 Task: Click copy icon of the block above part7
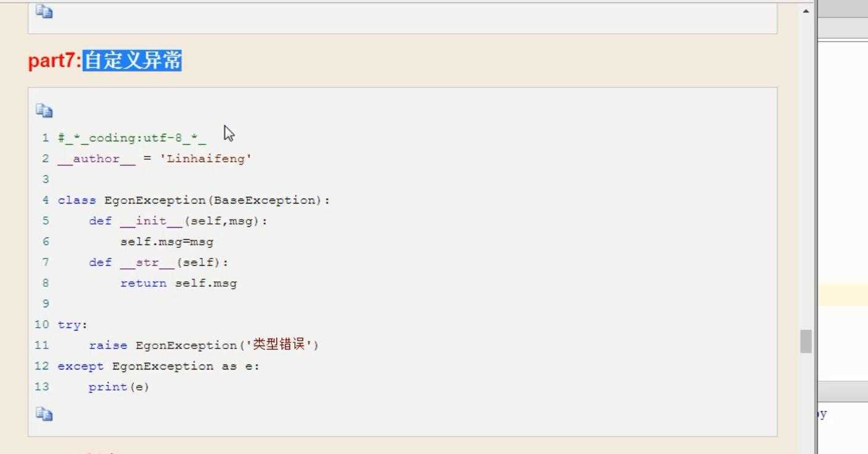[44, 11]
